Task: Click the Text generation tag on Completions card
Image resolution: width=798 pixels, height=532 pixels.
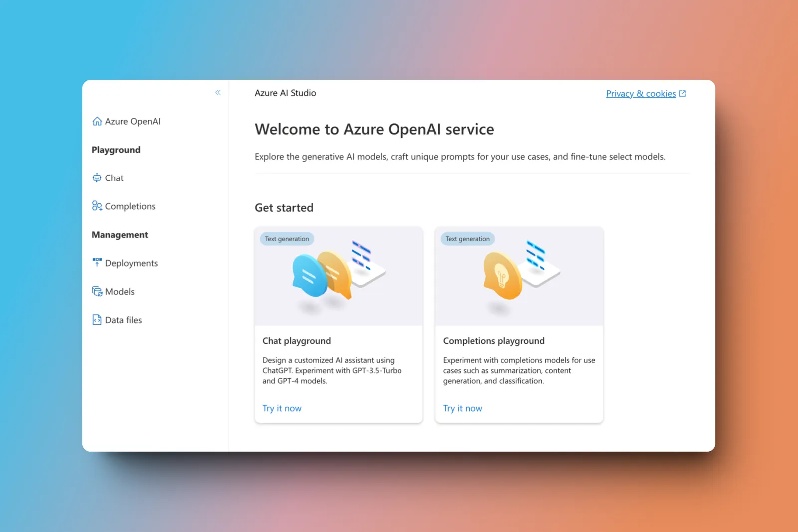Action: [x=467, y=239]
